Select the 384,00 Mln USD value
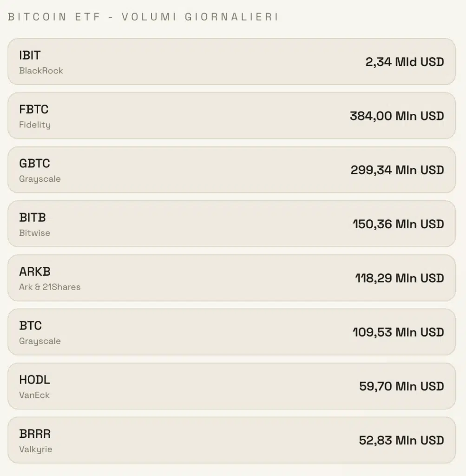 [x=397, y=116]
